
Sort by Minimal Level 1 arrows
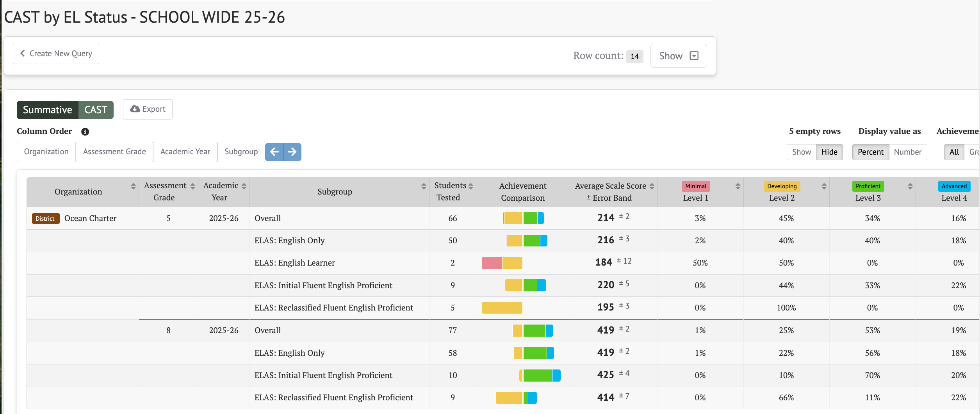click(738, 186)
